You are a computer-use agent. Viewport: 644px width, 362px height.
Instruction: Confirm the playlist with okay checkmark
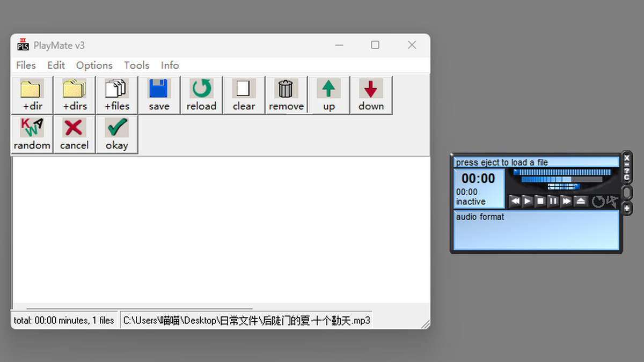coord(116,134)
